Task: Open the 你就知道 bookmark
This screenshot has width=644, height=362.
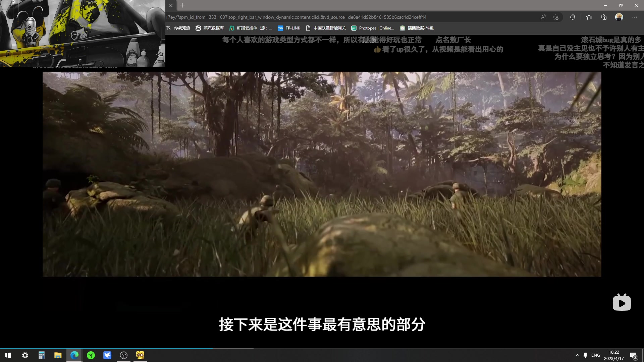Action: tap(178, 28)
